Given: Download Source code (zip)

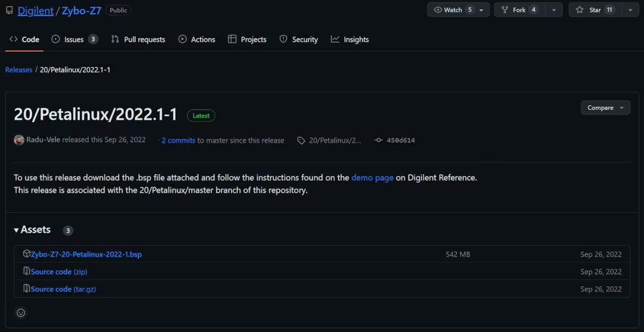Looking at the screenshot, I should tap(59, 272).
